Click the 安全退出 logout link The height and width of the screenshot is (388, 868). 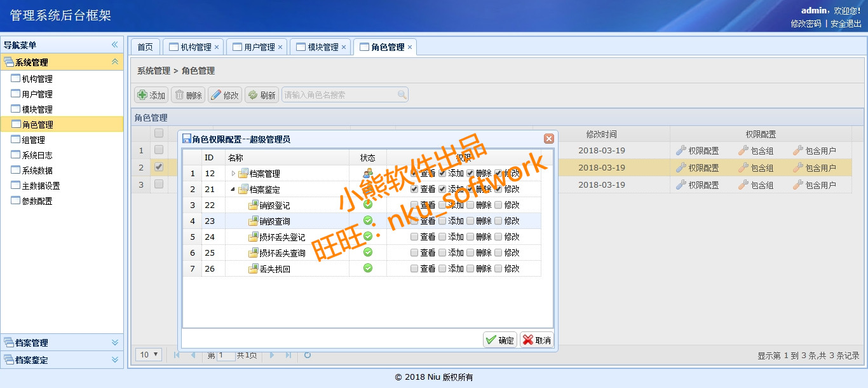(x=846, y=24)
